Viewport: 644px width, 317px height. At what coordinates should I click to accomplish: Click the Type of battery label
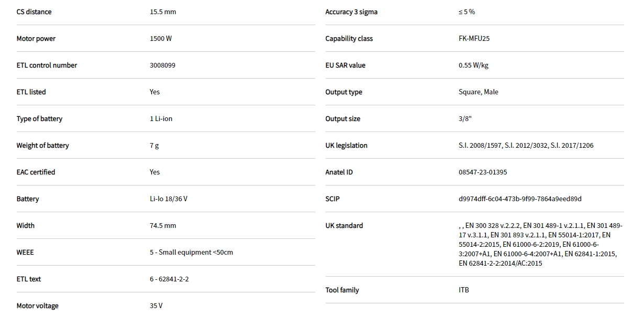(x=39, y=119)
